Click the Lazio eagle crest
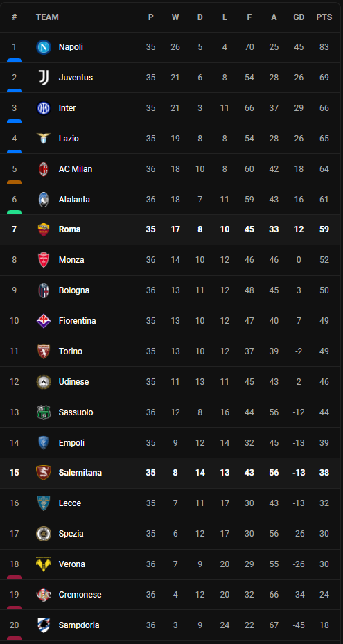Screen dimensions: 343x644 (x=43, y=139)
